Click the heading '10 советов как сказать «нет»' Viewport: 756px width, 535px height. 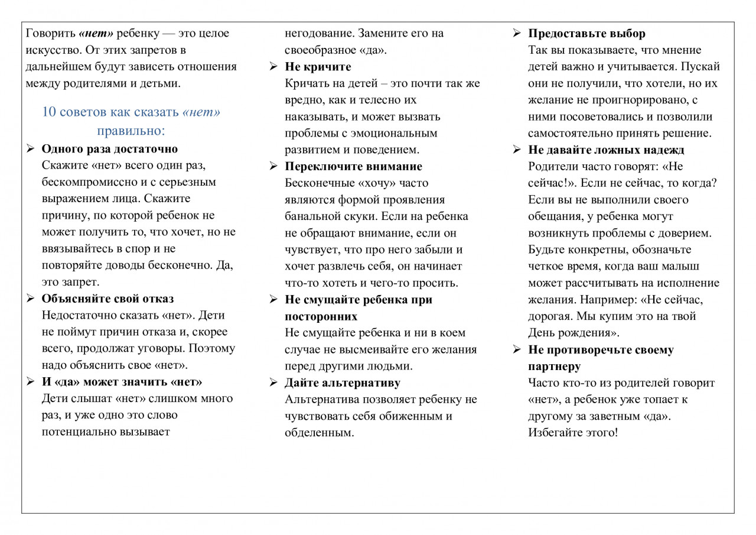[x=131, y=112]
